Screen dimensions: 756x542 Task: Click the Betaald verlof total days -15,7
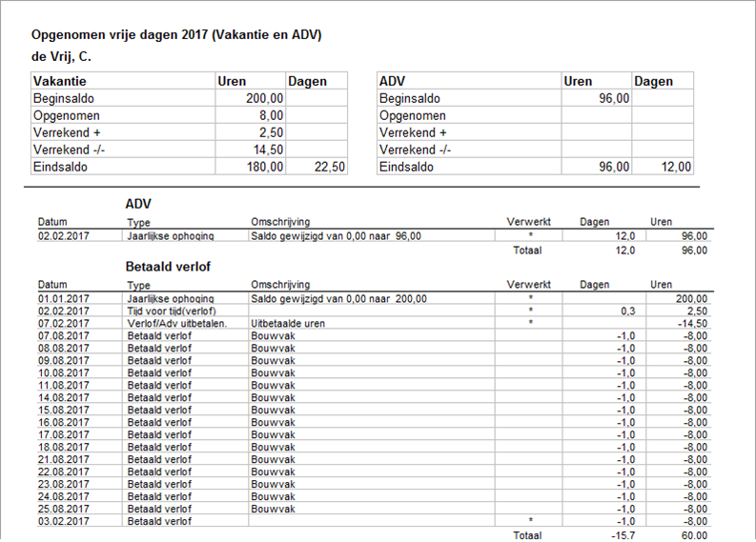coord(623,535)
